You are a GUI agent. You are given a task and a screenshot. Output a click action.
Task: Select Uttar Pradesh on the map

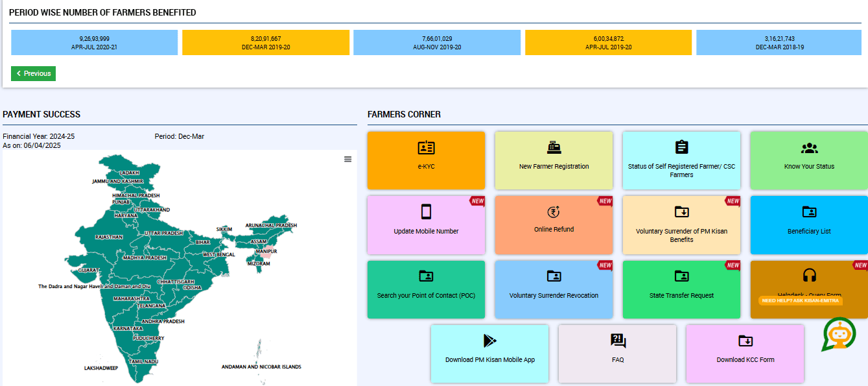tap(165, 234)
